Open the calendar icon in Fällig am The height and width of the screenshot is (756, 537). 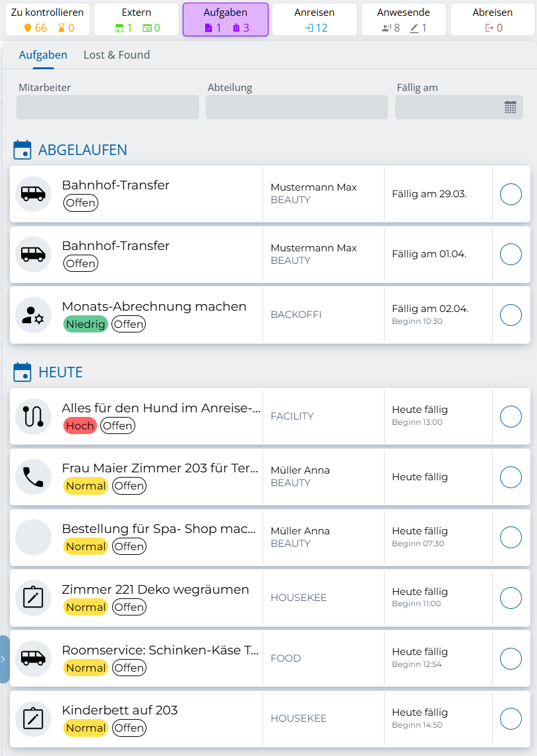pos(510,108)
